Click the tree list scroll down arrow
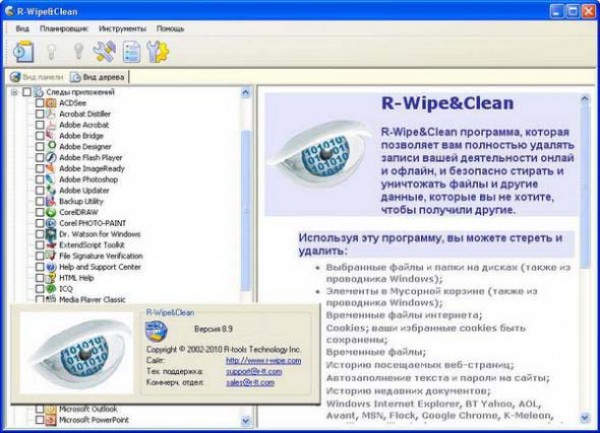 point(246,421)
